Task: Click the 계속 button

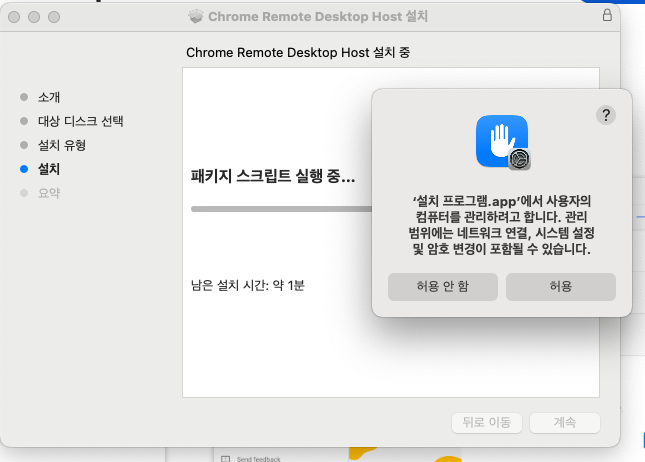Action: pyautogui.click(x=564, y=423)
